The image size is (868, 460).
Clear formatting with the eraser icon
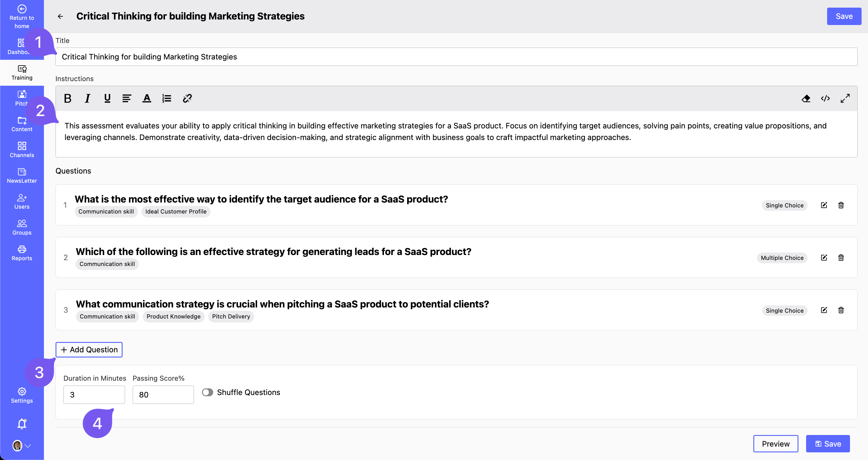pos(806,99)
